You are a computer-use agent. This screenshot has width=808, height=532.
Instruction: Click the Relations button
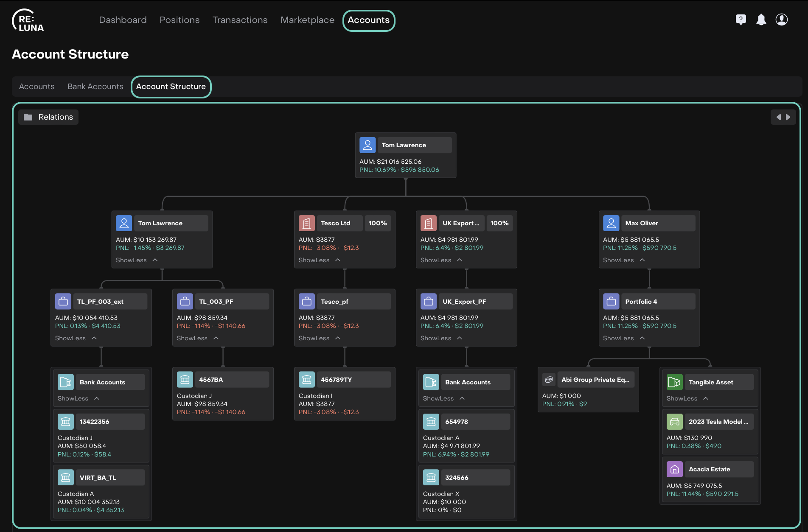48,117
